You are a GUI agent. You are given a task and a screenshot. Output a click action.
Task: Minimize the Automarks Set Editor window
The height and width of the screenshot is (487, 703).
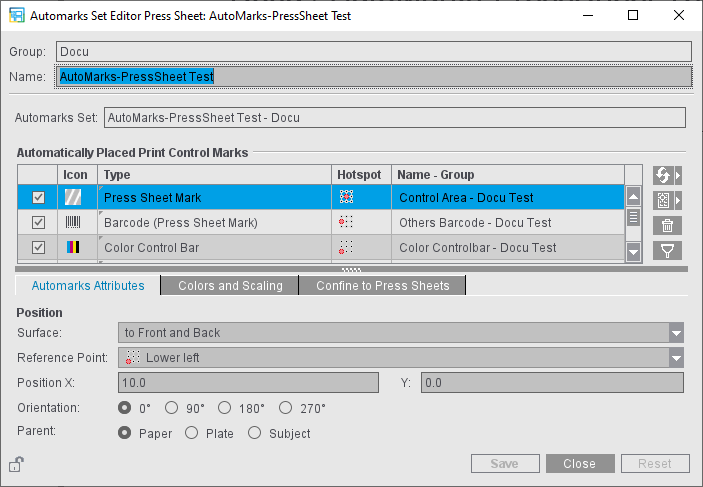[x=588, y=15]
